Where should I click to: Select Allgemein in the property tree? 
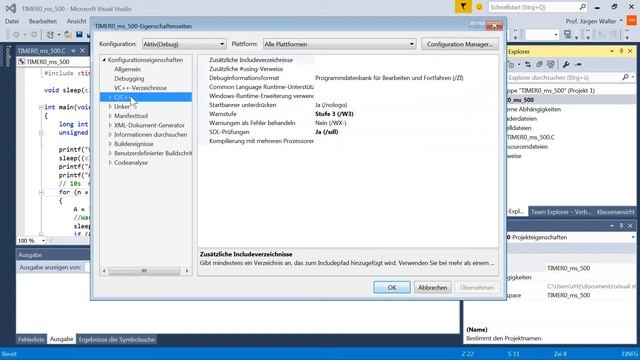(x=127, y=69)
